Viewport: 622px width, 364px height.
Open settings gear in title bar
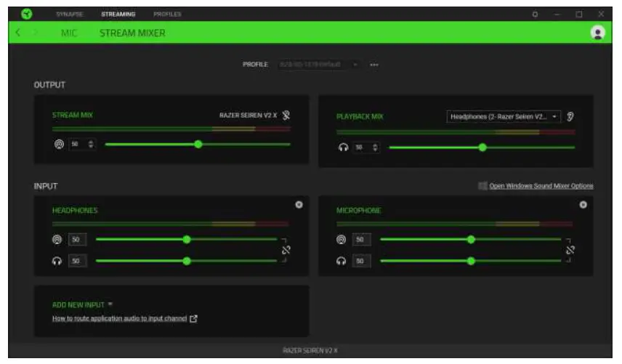pos(535,15)
